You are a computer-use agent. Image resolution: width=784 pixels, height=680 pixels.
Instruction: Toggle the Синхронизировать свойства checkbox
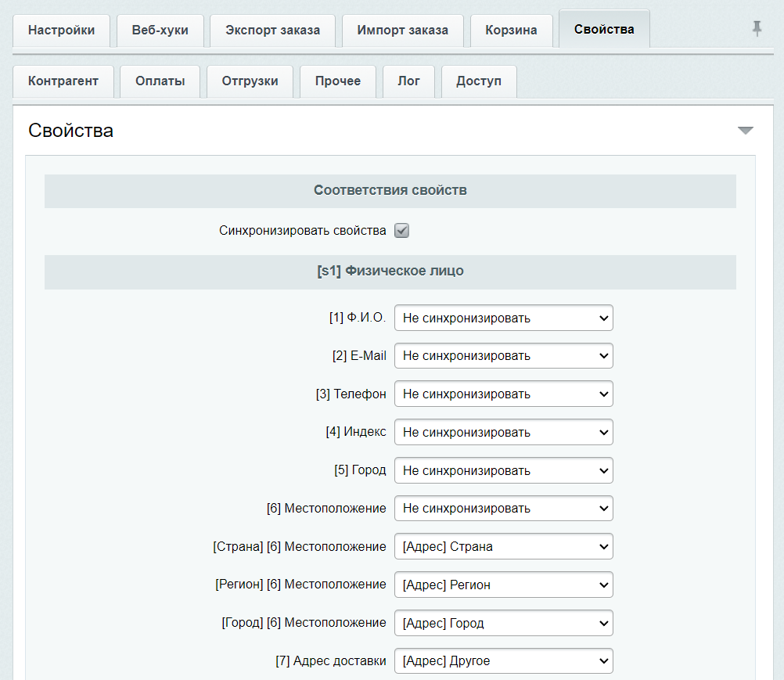[x=401, y=231]
